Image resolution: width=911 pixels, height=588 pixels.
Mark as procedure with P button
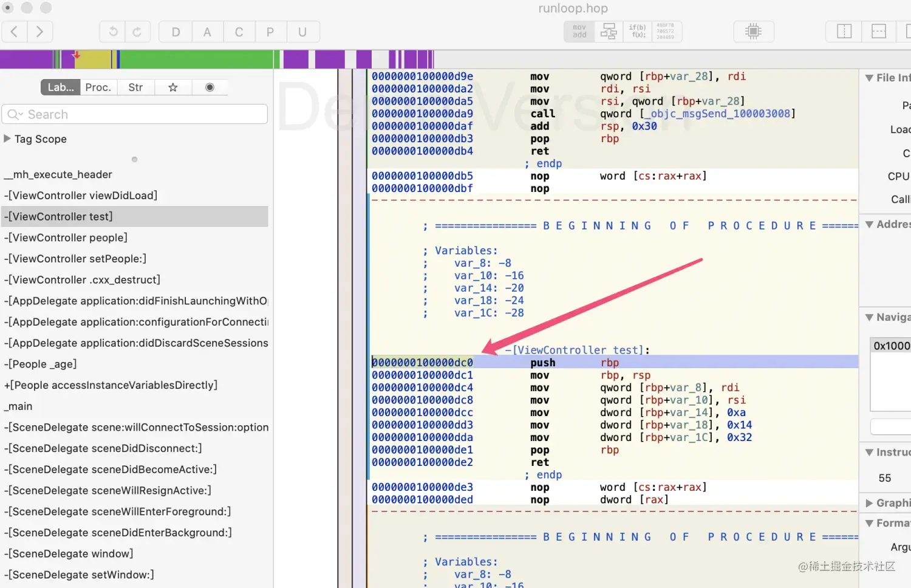270,32
